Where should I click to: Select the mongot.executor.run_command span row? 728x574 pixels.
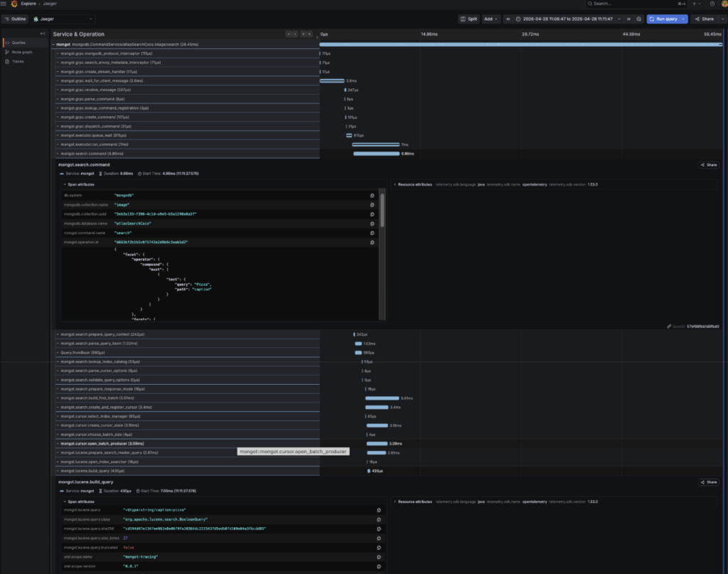pyautogui.click(x=188, y=144)
